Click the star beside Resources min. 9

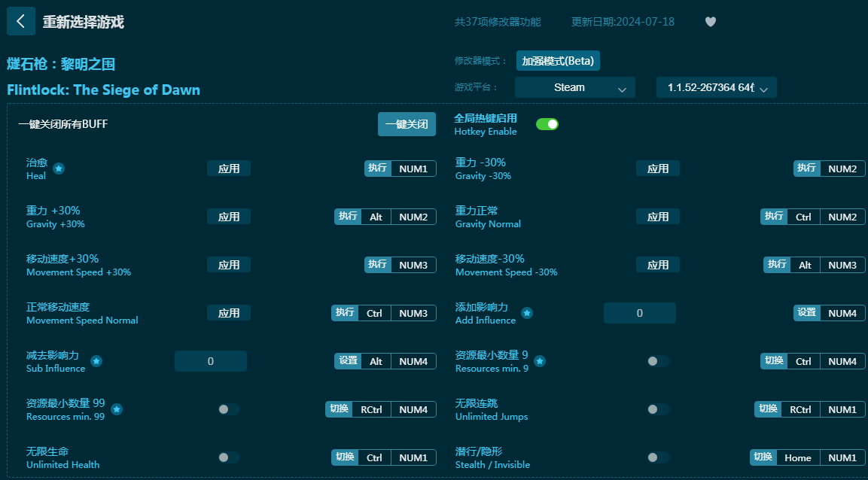[x=540, y=361]
